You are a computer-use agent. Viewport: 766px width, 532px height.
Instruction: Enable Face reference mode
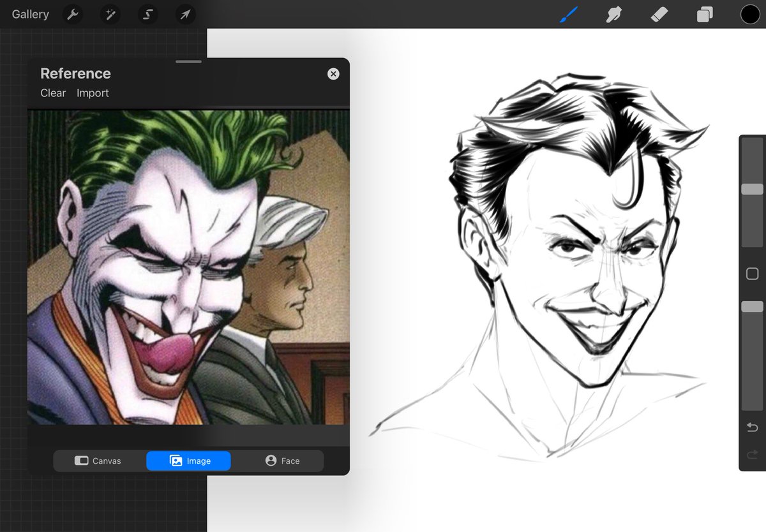[282, 461]
